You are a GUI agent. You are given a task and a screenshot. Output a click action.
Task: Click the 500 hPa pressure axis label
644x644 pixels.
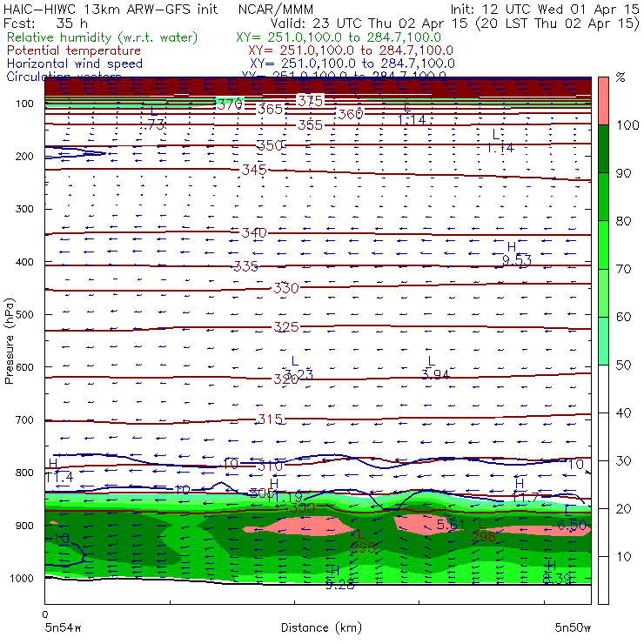click(x=24, y=314)
